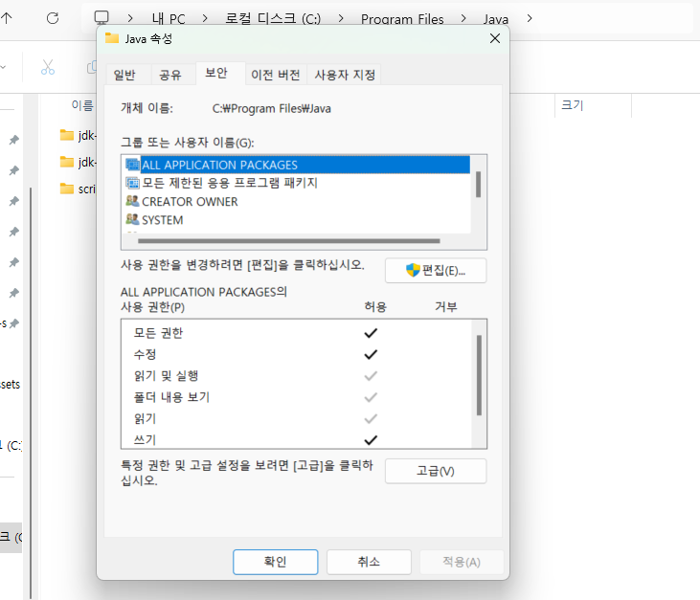Click 폴더 내용 보기 allow checkmark
Viewport: 700px width, 600px height.
pyautogui.click(x=371, y=397)
